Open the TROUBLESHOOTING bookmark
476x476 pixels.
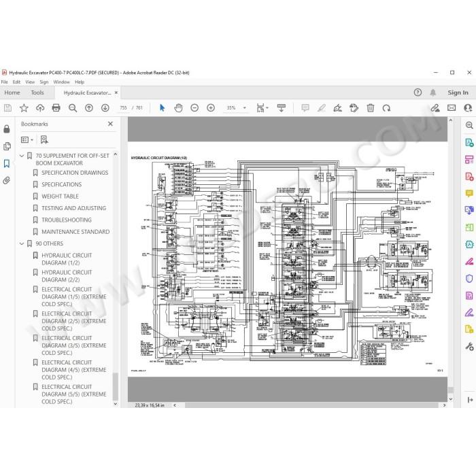pyautogui.click(x=67, y=220)
